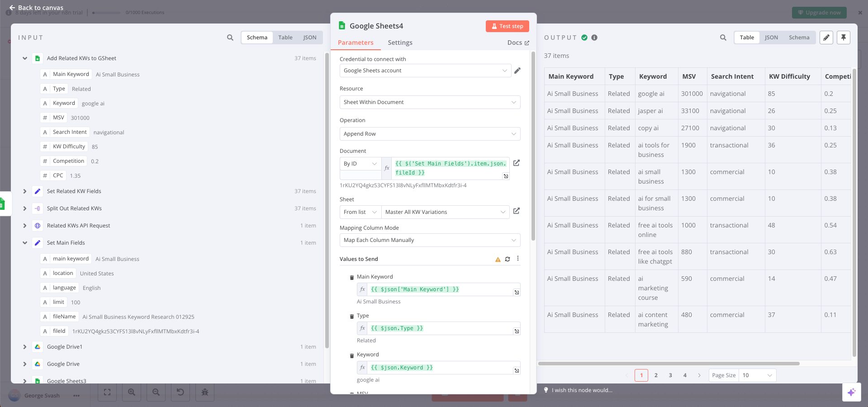
Task: Click the Output panel search icon
Action: [723, 38]
